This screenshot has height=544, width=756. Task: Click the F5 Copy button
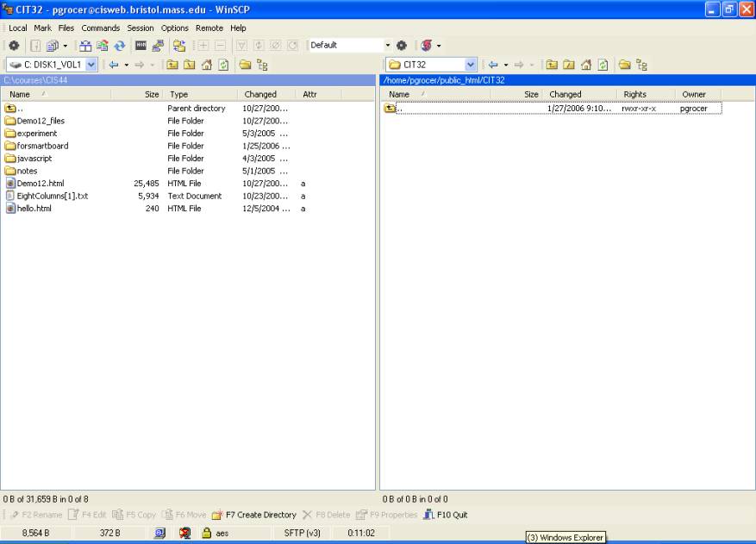point(134,515)
